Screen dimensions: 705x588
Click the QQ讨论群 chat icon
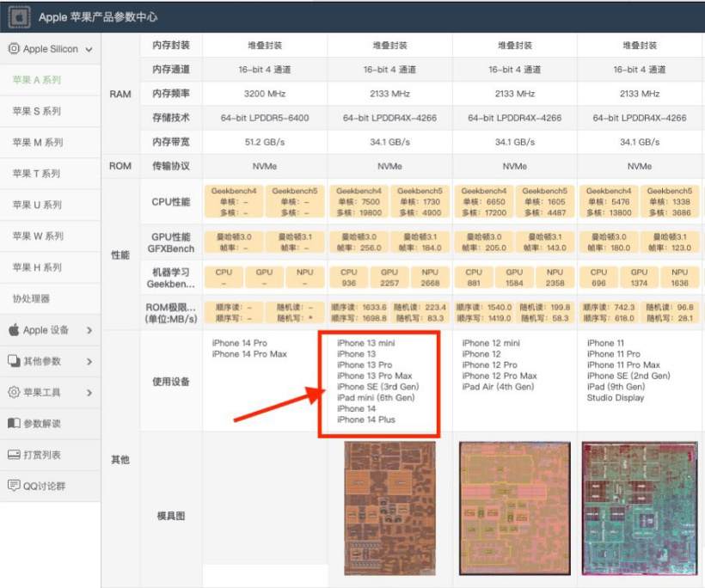pos(14,486)
